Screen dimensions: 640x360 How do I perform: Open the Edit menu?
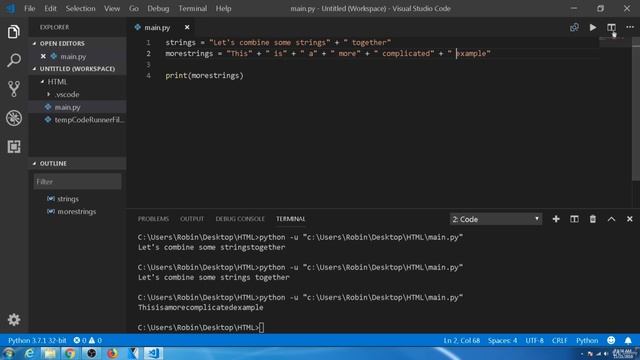click(x=50, y=9)
